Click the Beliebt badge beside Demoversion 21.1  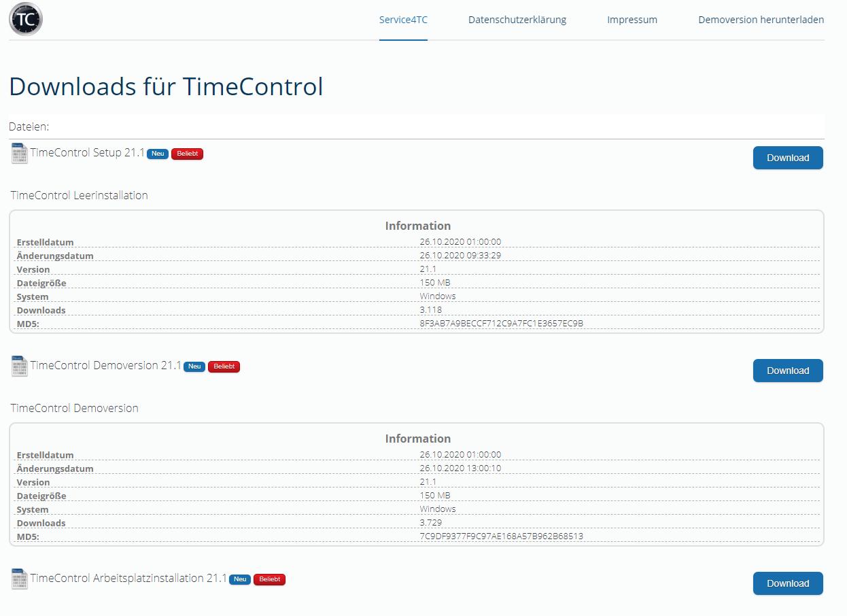tap(224, 366)
